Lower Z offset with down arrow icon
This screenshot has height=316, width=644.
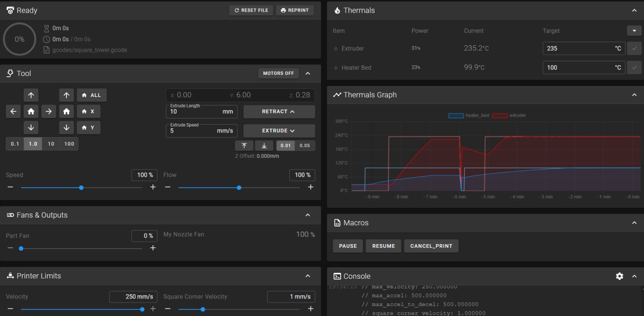click(x=264, y=146)
